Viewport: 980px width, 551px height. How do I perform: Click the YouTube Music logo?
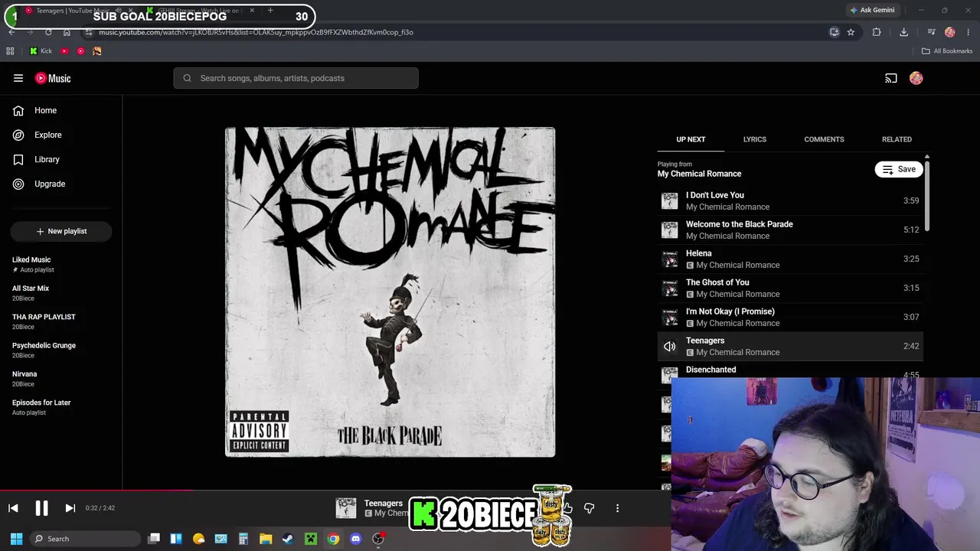coord(53,78)
